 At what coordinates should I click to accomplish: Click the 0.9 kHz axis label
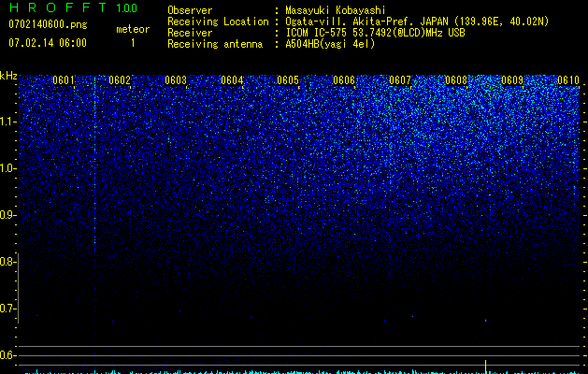coord(7,215)
